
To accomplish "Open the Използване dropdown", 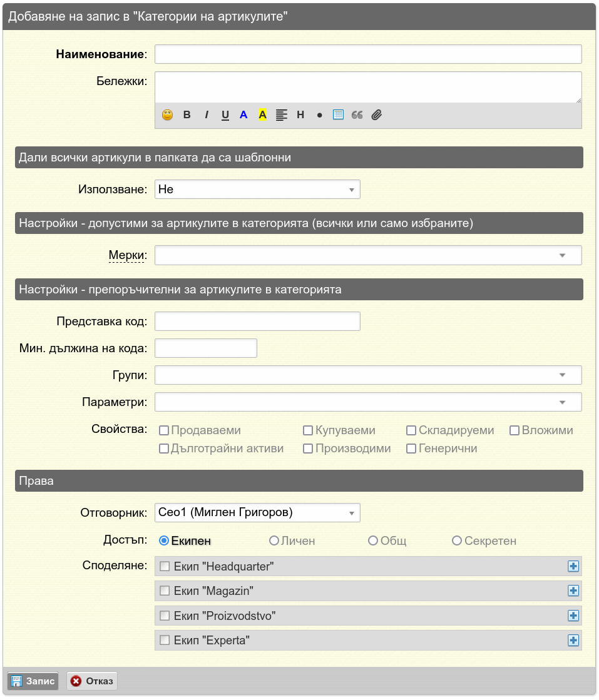I will point(257,190).
